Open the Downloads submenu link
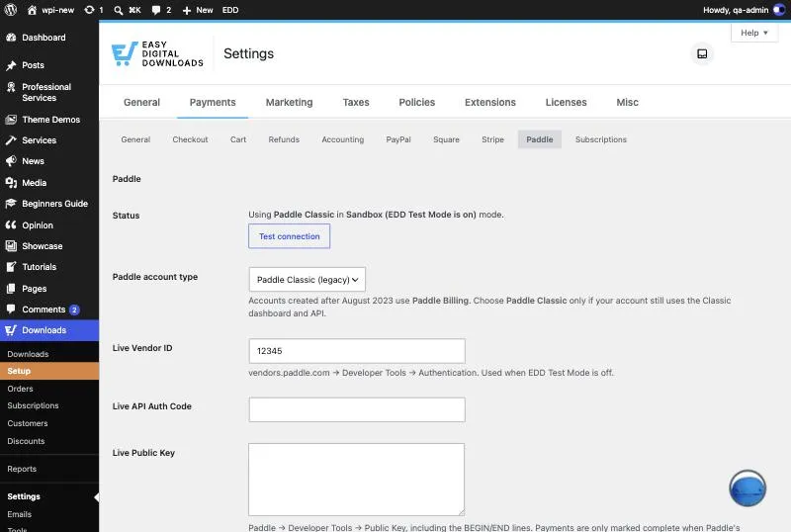 coord(28,354)
